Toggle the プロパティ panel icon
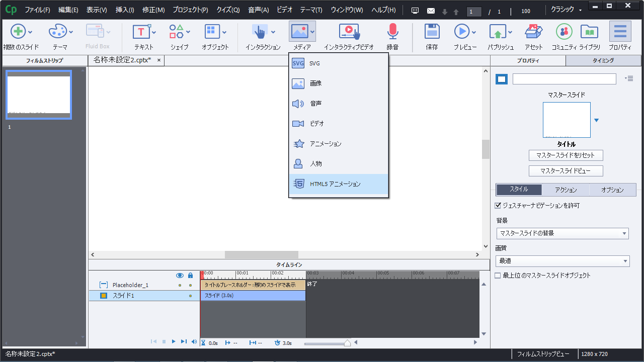644x362 pixels. [x=620, y=33]
